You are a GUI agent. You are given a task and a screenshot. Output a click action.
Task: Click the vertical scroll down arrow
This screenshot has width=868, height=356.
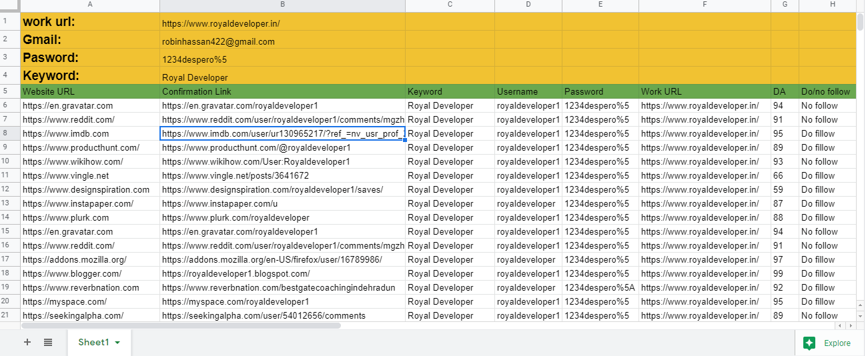pyautogui.click(x=861, y=315)
